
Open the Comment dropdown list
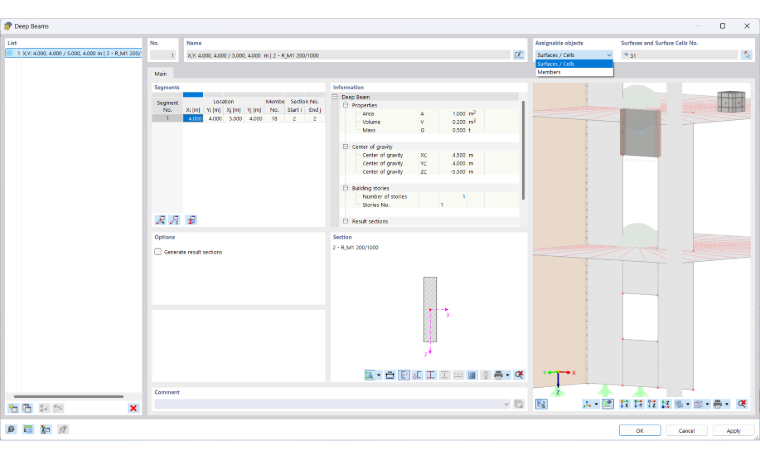click(x=507, y=404)
